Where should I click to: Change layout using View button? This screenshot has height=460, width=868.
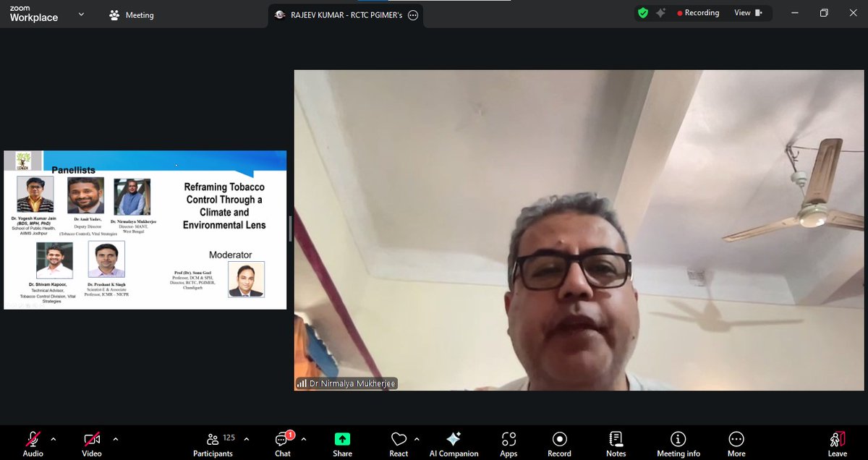tap(748, 13)
